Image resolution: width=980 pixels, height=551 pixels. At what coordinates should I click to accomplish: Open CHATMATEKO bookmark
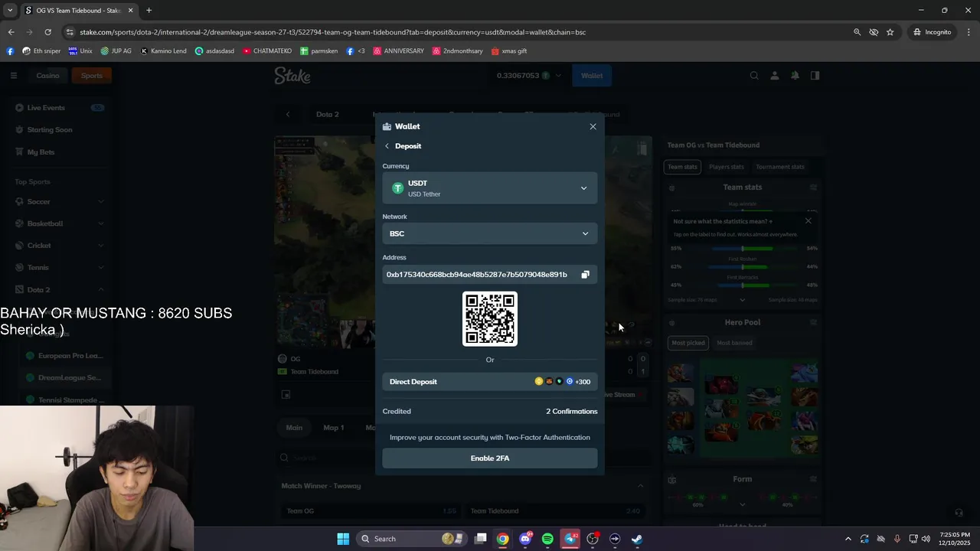[x=267, y=51]
